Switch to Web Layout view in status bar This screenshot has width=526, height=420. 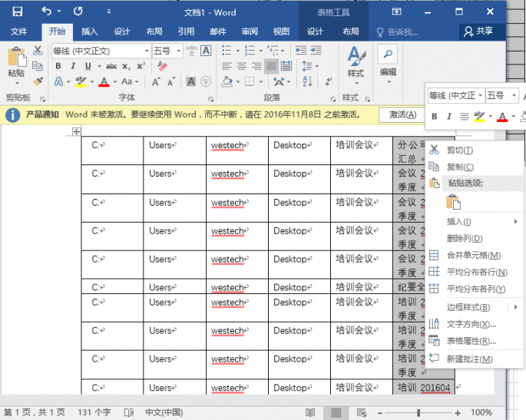pyautogui.click(x=362, y=412)
